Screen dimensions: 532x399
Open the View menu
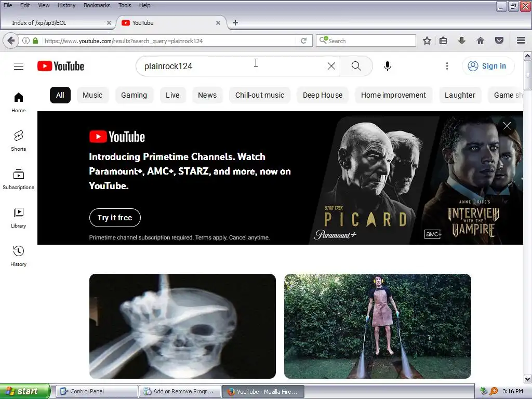pyautogui.click(x=44, y=5)
